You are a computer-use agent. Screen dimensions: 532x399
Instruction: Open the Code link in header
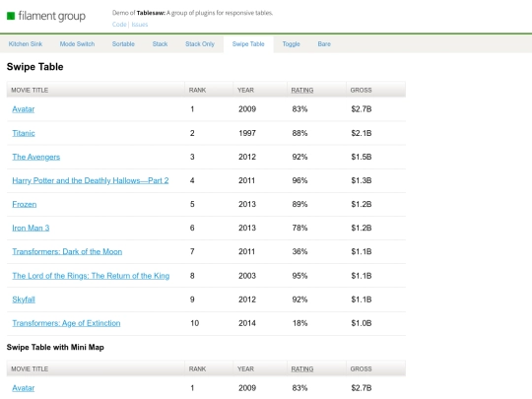click(x=119, y=25)
